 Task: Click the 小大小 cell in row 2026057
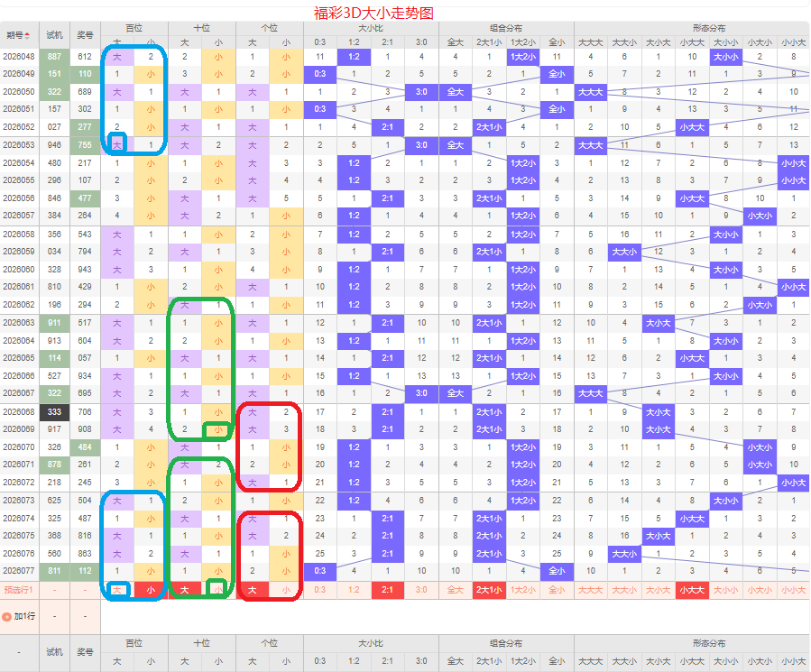point(760,216)
